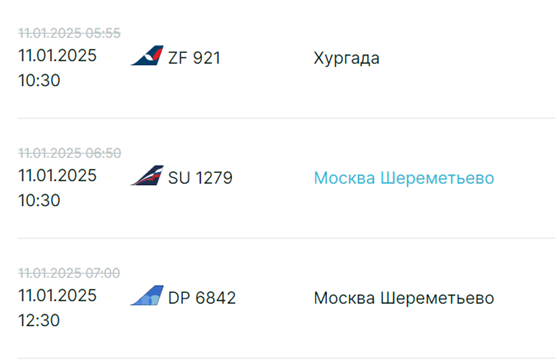Click the crossed-out time 11.01.2025 06:50

coord(70,153)
